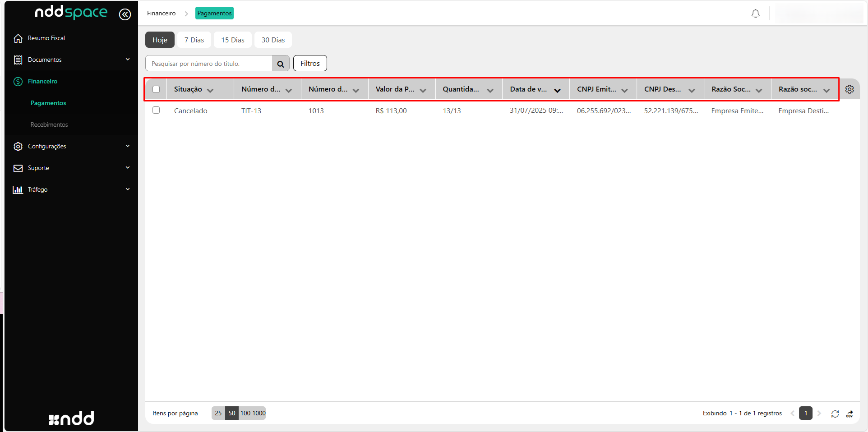The height and width of the screenshot is (432, 868).
Task: Toggle the select-all checkbox in table header
Action: (156, 89)
